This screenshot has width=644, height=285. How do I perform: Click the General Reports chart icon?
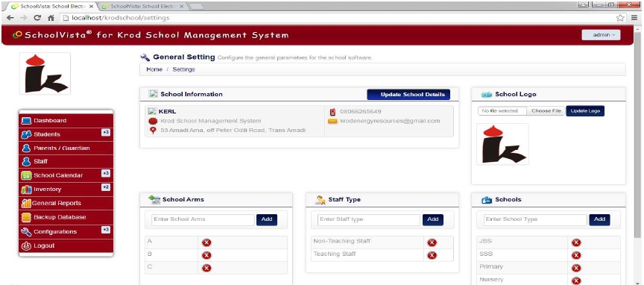(x=26, y=203)
